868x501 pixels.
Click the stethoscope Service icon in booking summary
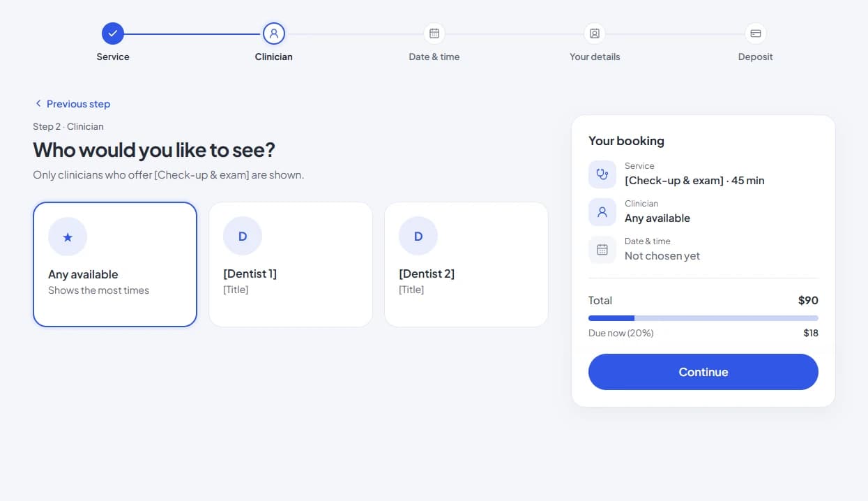click(x=602, y=174)
